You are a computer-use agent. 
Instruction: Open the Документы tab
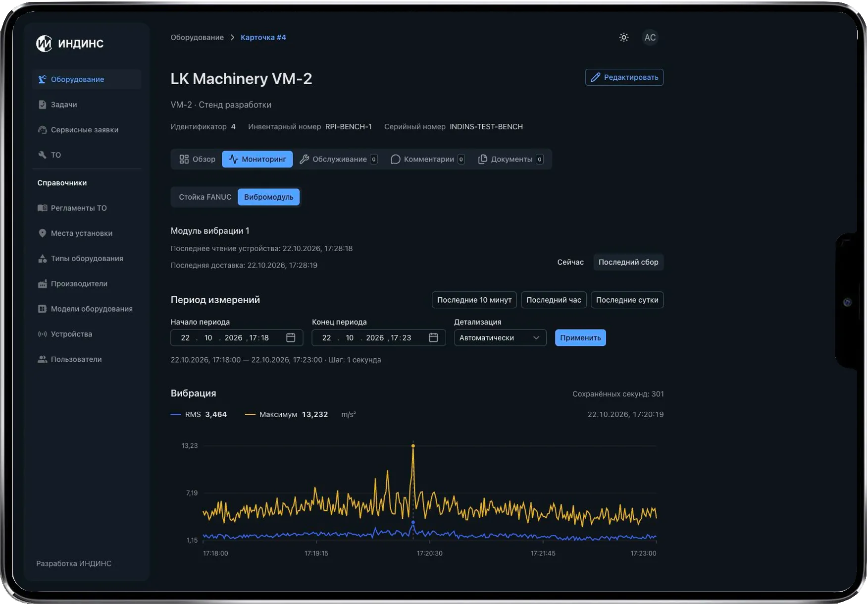pyautogui.click(x=511, y=159)
